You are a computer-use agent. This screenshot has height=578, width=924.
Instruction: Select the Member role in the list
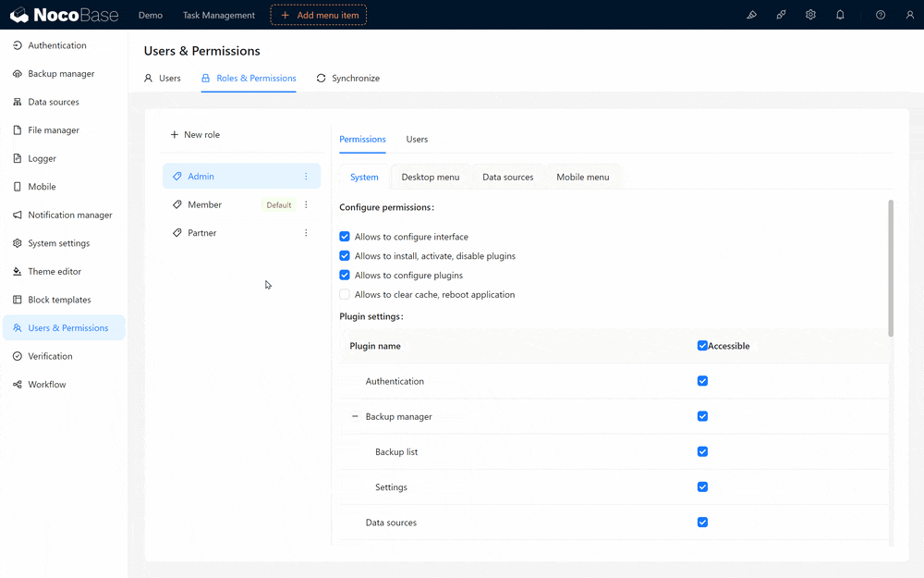(x=241, y=204)
